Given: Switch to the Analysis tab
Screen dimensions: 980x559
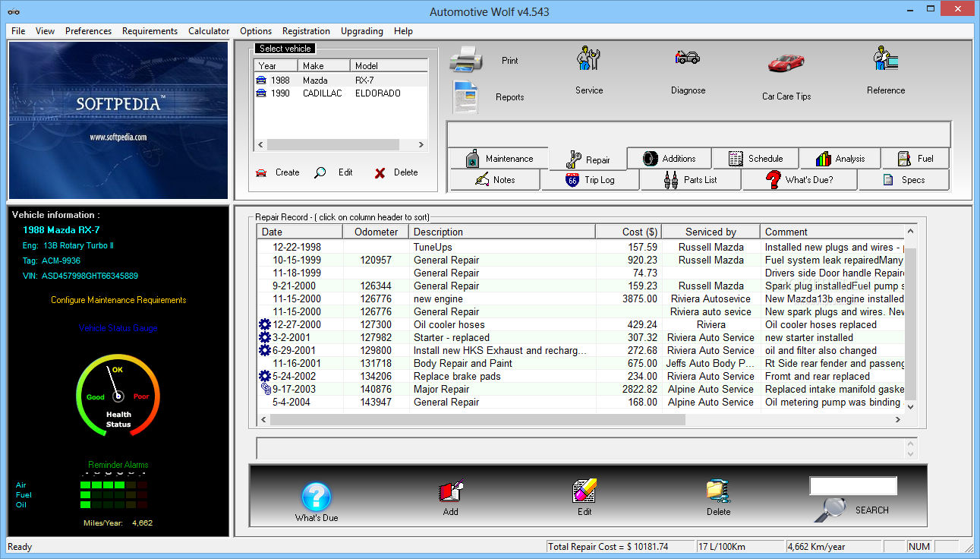Looking at the screenshot, I should (840, 159).
